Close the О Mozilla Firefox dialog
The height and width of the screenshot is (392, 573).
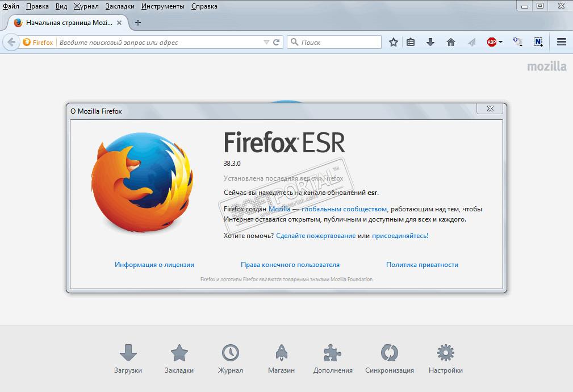click(490, 109)
